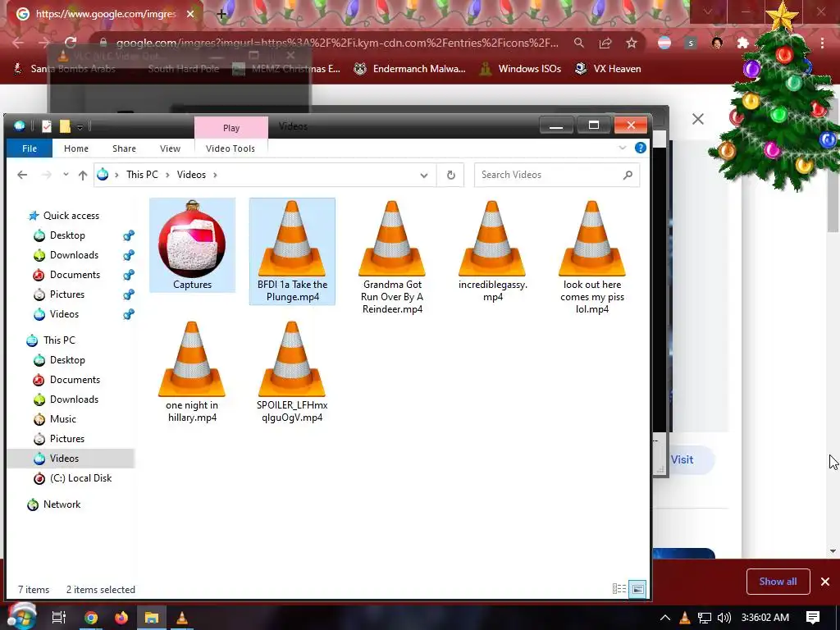840x630 pixels.
Task: Open a new Chrome tab
Action: (221, 14)
